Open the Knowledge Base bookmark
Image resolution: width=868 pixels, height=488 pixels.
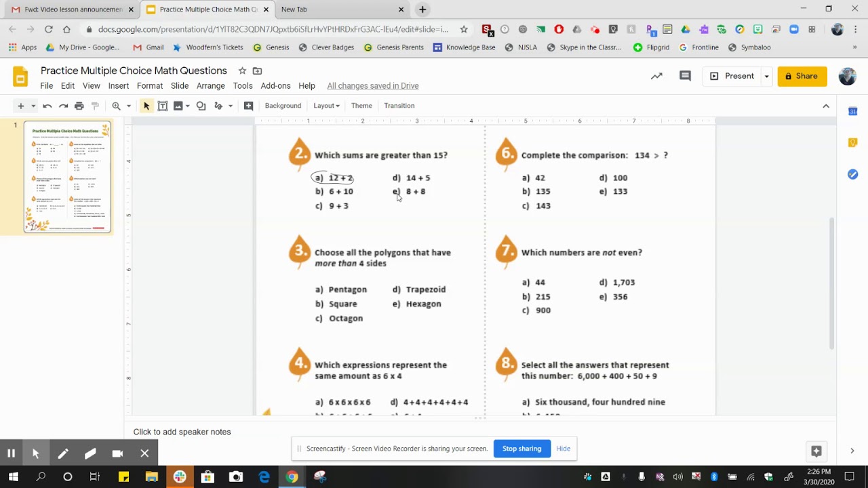pos(465,47)
